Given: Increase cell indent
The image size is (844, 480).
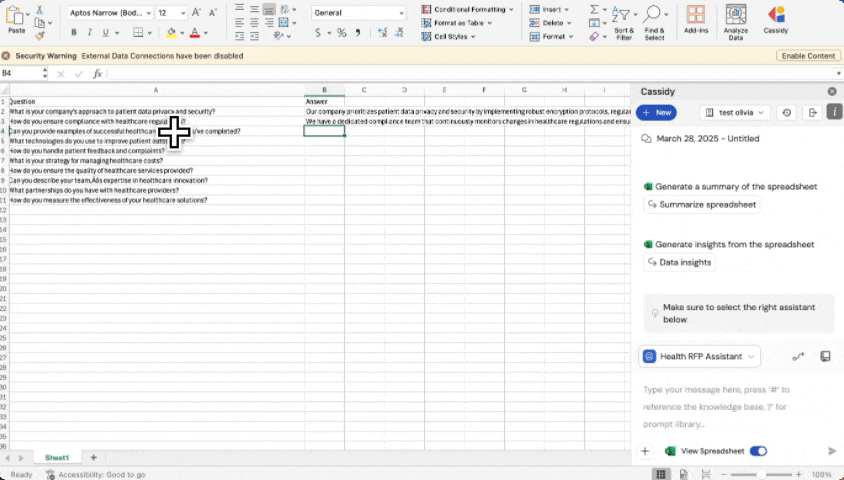Looking at the screenshot, I should pyautogui.click(x=254, y=36).
